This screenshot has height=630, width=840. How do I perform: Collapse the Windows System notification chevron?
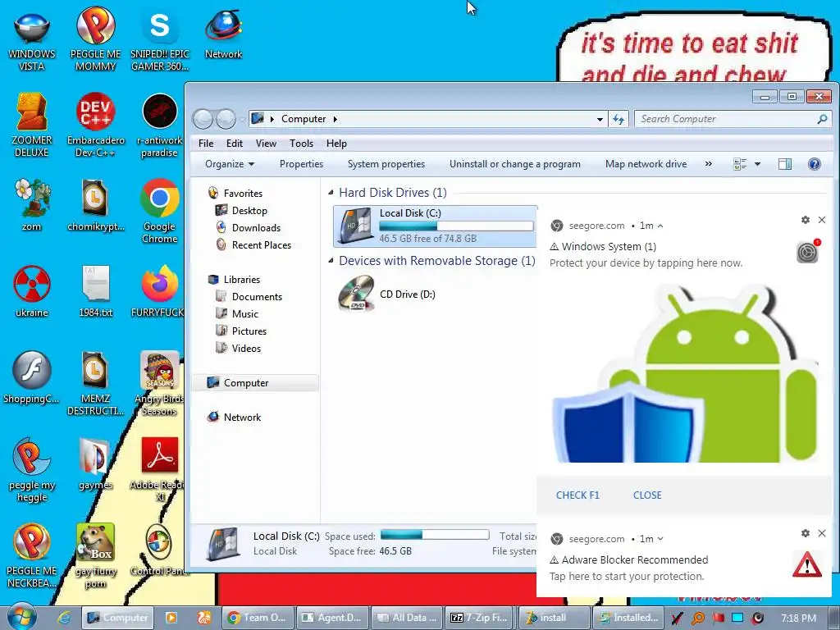pos(660,226)
